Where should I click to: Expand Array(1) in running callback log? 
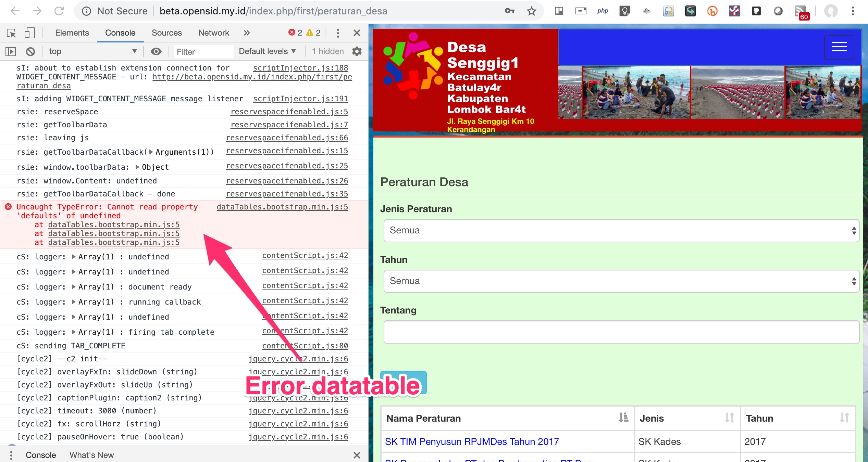coord(74,302)
